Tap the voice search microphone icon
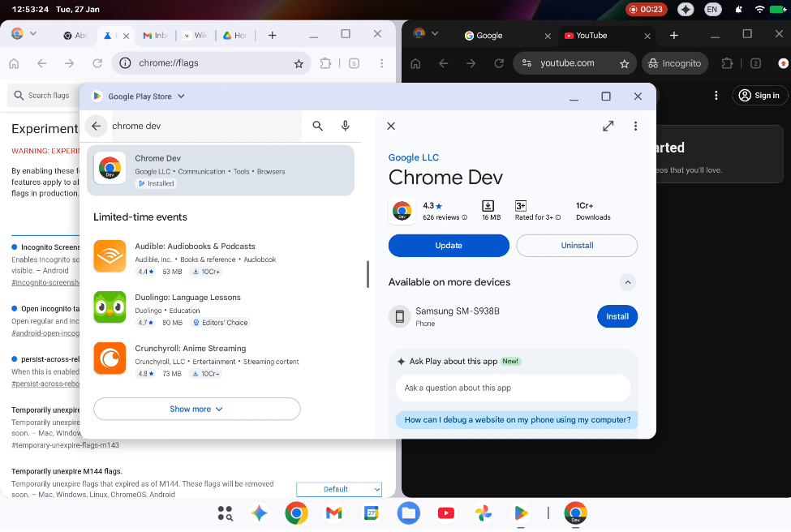This screenshot has width=791, height=532. click(x=345, y=126)
